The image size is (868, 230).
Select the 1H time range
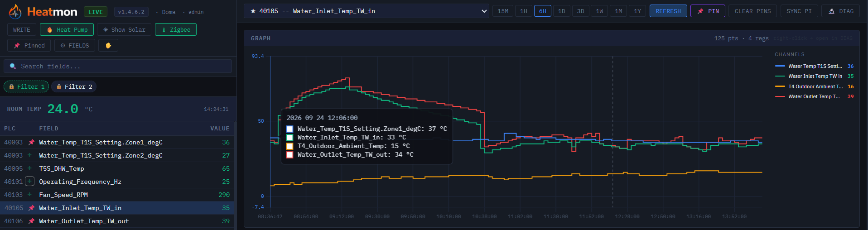point(524,11)
